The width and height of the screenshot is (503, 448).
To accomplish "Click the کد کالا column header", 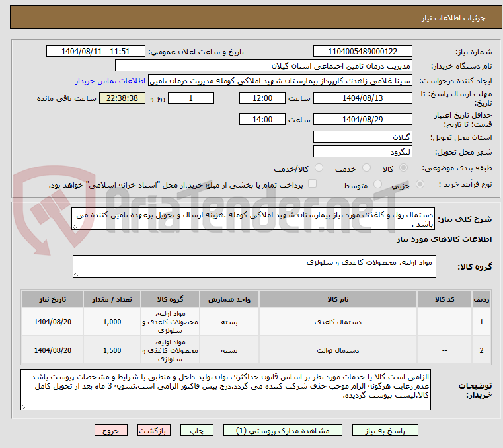I will pyautogui.click(x=444, y=299).
